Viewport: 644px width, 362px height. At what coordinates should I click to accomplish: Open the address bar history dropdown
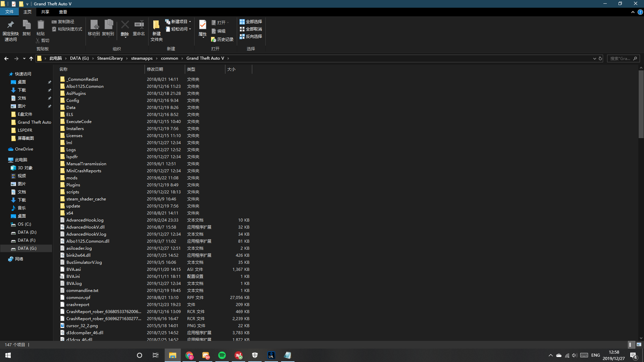point(594,58)
